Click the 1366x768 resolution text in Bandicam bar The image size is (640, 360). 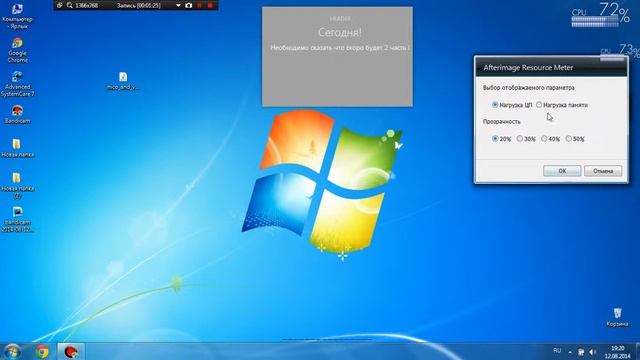point(87,5)
